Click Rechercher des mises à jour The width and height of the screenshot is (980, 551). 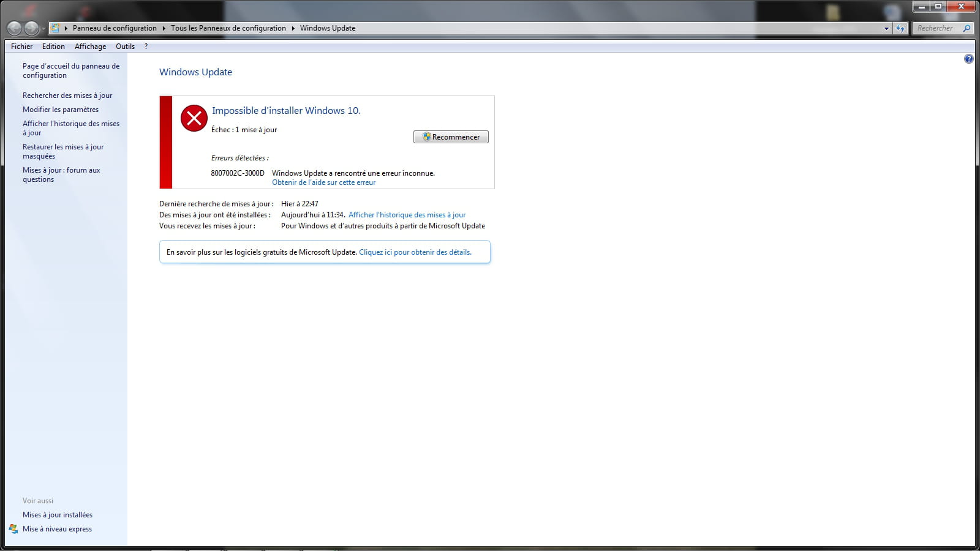(x=67, y=96)
